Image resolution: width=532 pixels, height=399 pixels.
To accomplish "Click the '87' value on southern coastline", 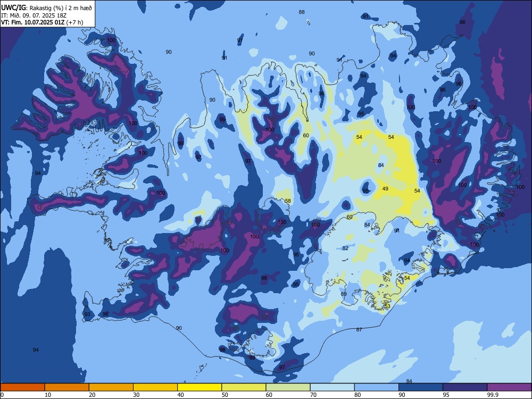I will click(359, 329).
